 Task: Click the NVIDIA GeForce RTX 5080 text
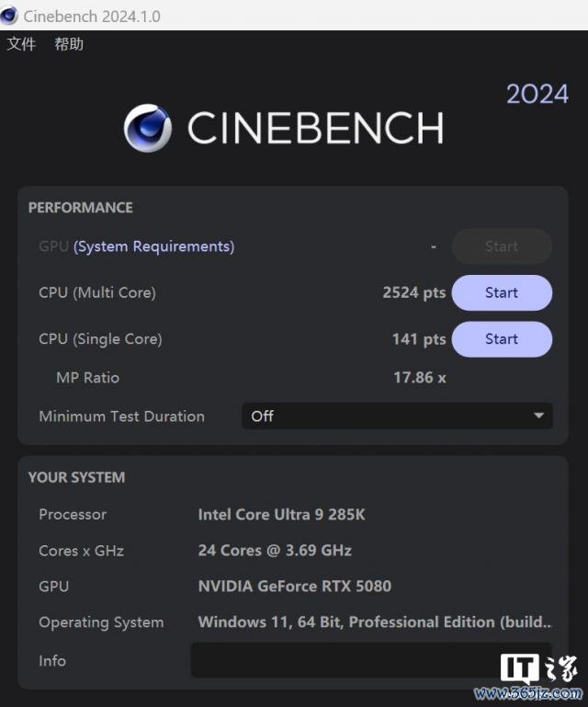point(294,586)
